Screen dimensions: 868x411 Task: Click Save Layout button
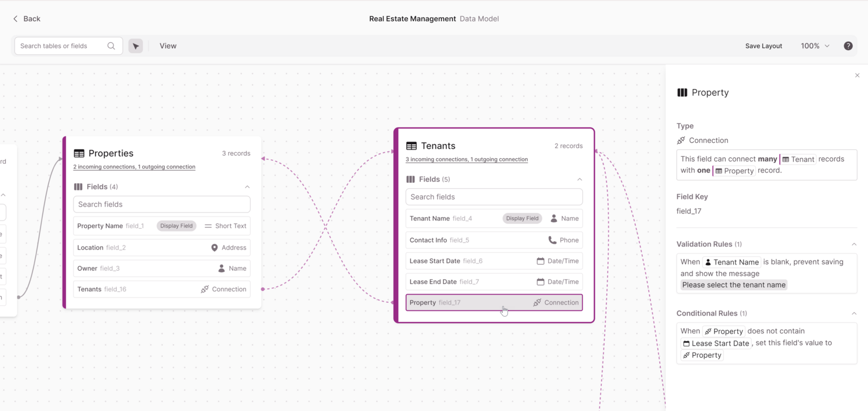pos(763,46)
